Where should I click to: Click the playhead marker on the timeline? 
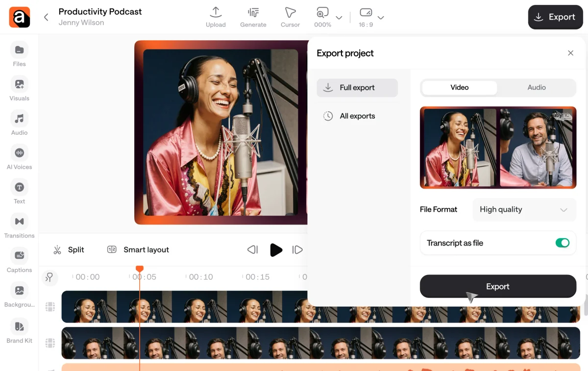(140, 268)
